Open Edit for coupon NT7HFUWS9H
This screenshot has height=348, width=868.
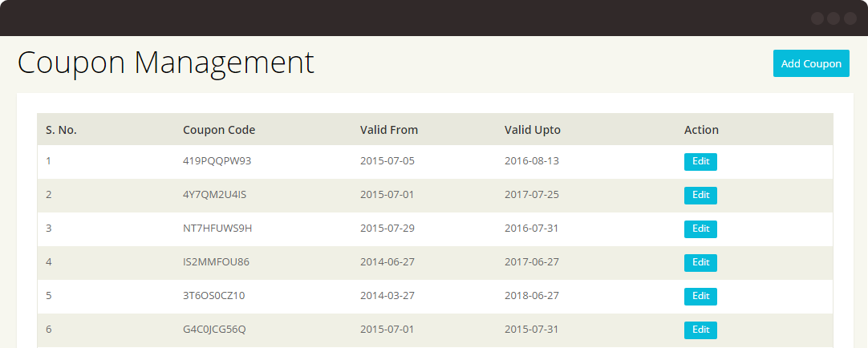click(x=700, y=229)
